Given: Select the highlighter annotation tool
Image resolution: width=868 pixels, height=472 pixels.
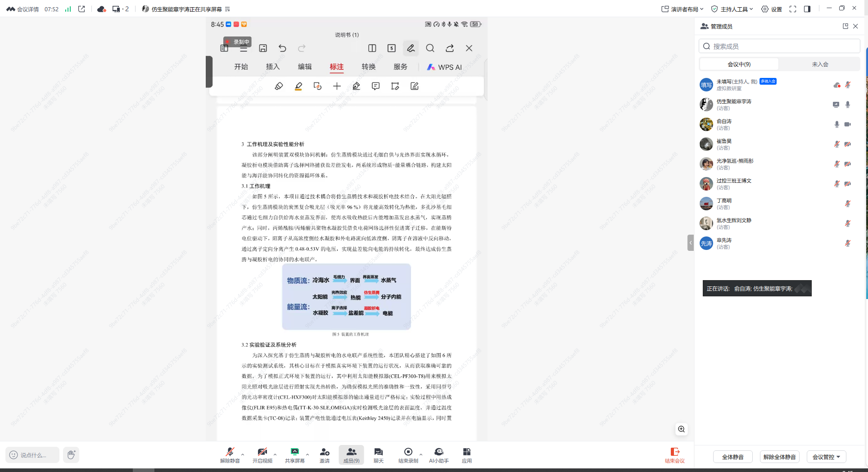Looking at the screenshot, I should coord(298,86).
